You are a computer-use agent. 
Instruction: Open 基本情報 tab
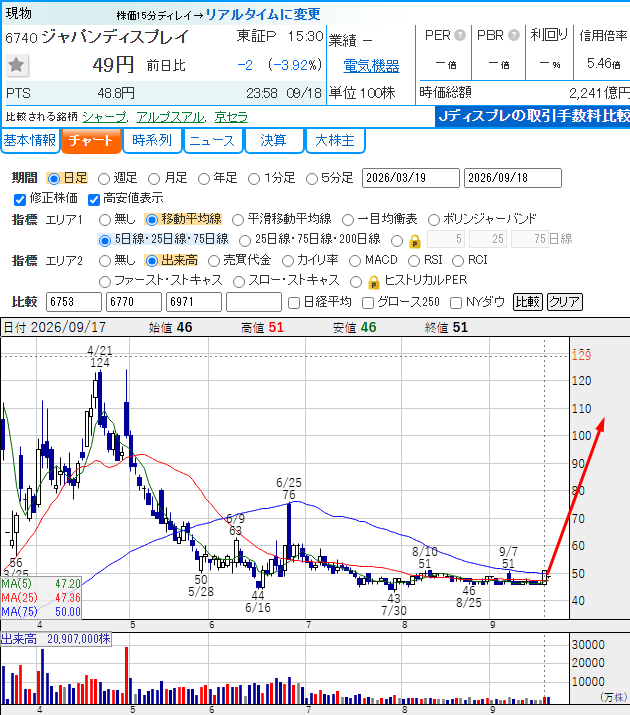[30, 140]
